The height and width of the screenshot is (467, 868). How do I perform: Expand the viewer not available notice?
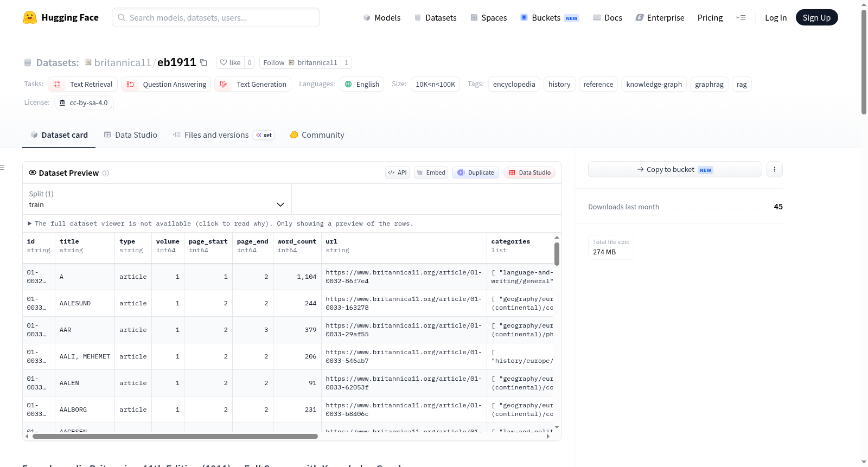coord(221,223)
